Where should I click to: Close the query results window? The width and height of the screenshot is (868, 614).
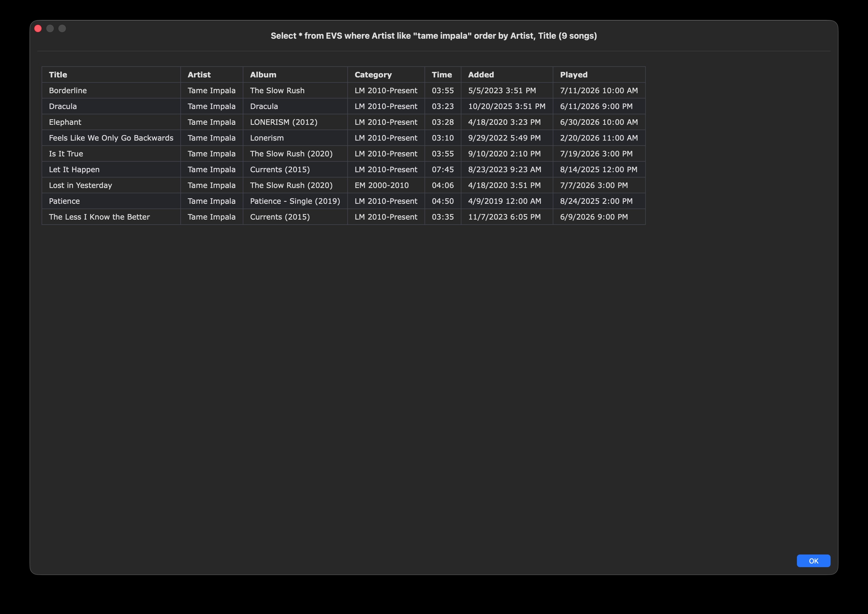click(38, 28)
